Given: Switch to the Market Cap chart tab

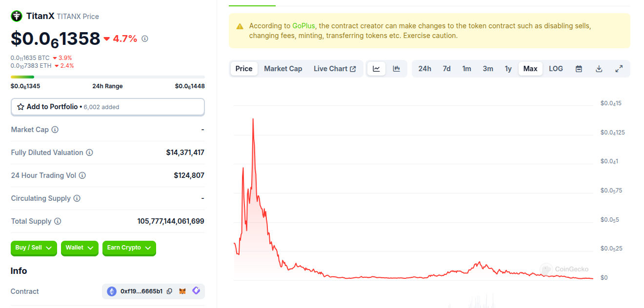Looking at the screenshot, I should (x=283, y=69).
